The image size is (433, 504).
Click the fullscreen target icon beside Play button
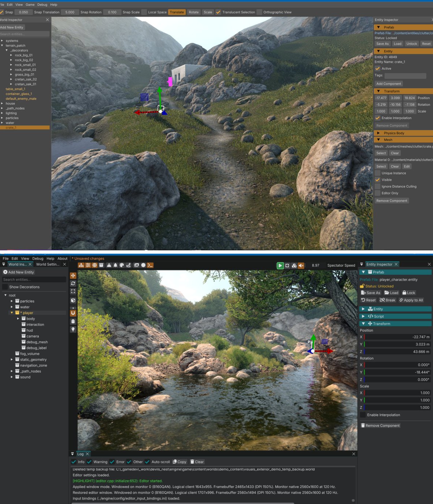[x=287, y=265]
